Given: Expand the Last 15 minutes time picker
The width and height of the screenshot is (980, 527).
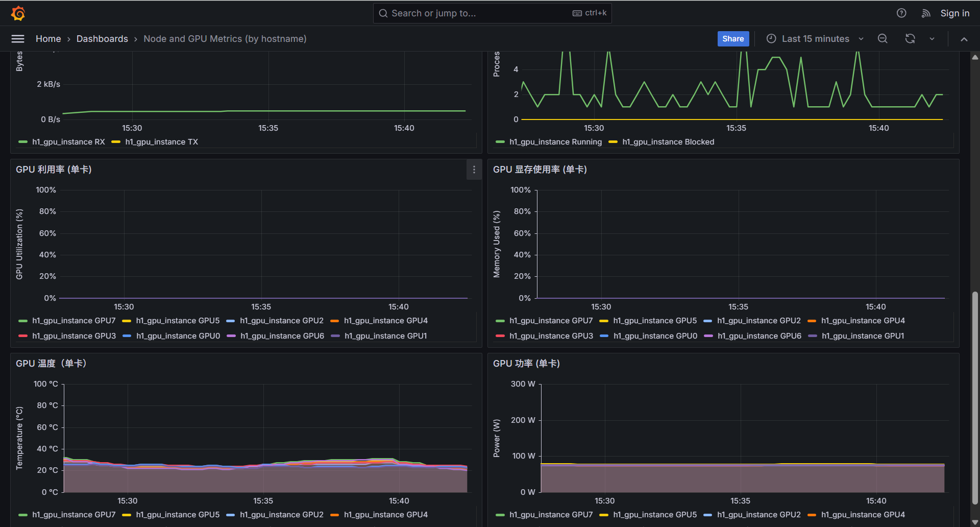Looking at the screenshot, I should point(815,39).
